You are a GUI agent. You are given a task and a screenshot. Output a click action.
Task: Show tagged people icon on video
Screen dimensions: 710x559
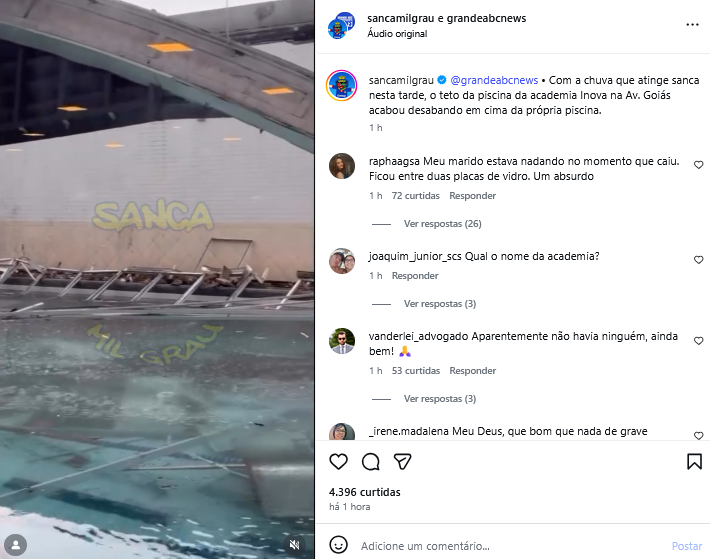point(16,545)
